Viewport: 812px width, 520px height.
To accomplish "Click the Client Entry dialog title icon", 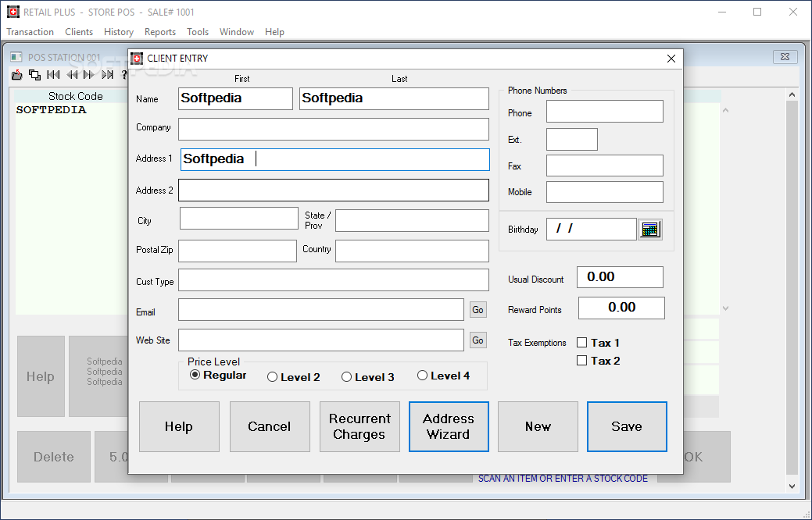I will (x=137, y=58).
